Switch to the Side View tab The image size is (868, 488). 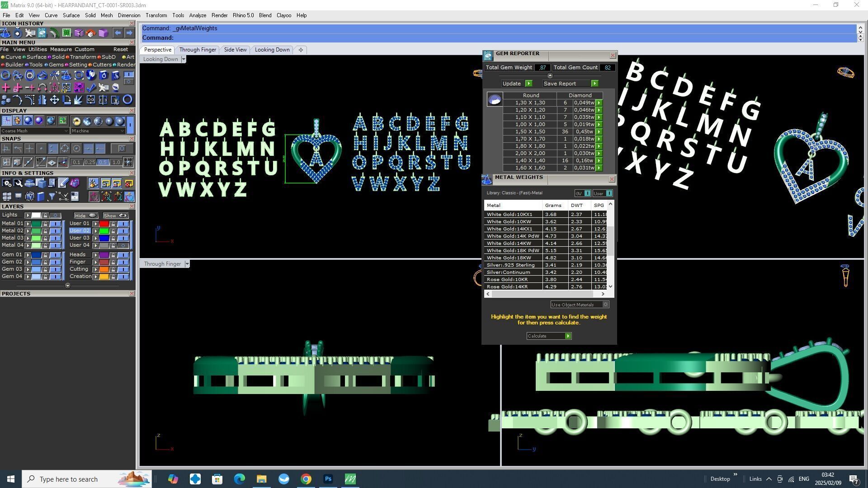pyautogui.click(x=235, y=50)
